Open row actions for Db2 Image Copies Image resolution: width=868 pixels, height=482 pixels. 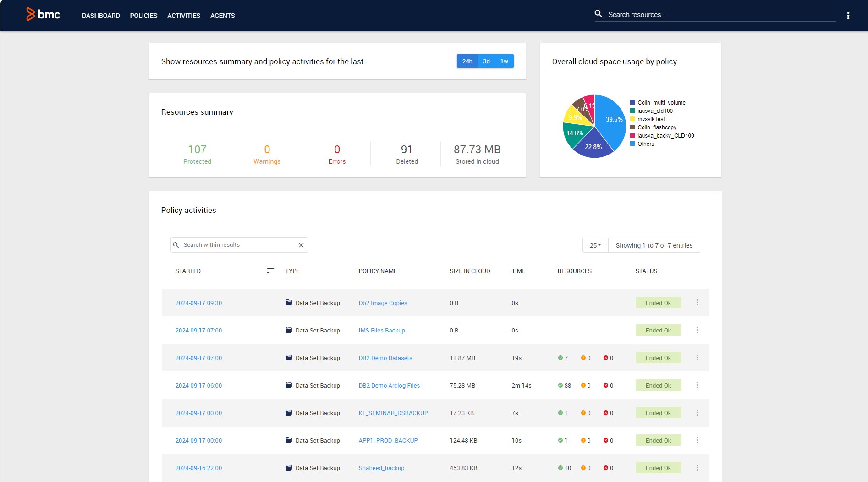pos(697,303)
